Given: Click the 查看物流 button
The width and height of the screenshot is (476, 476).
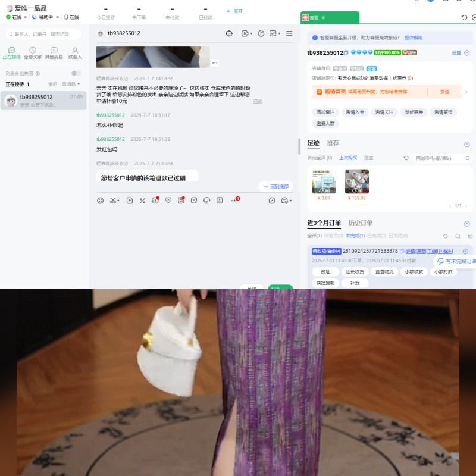Looking at the screenshot, I should coord(384,272).
